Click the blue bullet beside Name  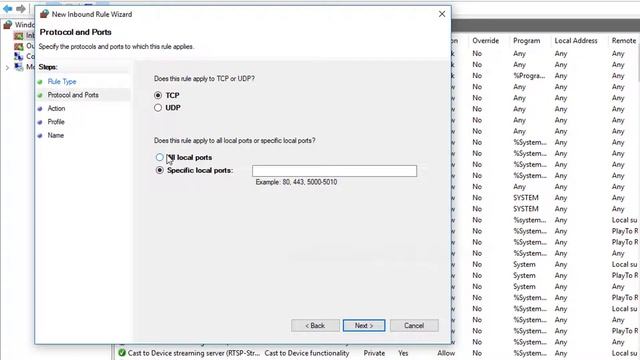(40, 136)
